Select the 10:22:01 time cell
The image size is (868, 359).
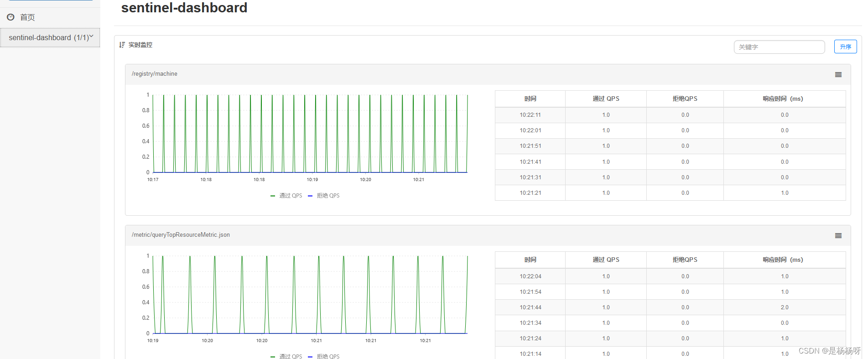click(530, 130)
